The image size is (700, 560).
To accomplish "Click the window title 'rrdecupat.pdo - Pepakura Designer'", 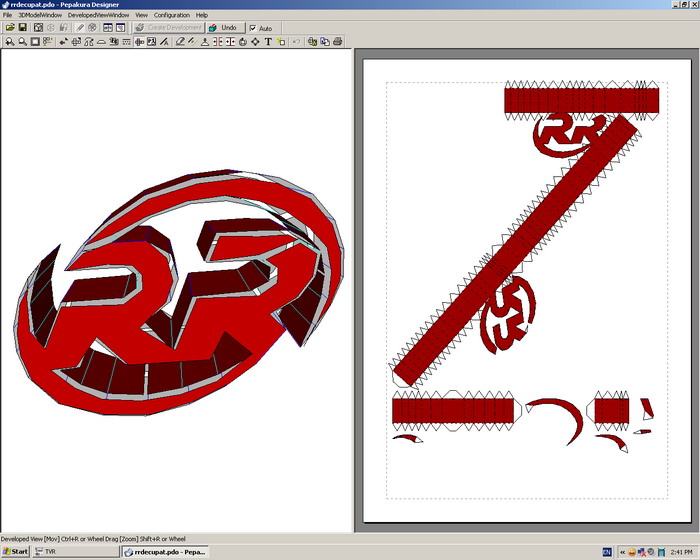I will (x=64, y=4).
